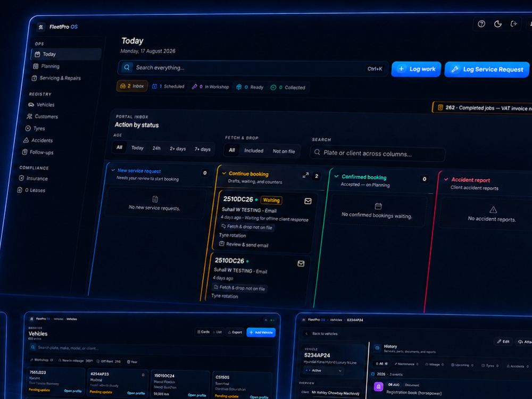Select the Ready status tab

[x=250, y=87]
